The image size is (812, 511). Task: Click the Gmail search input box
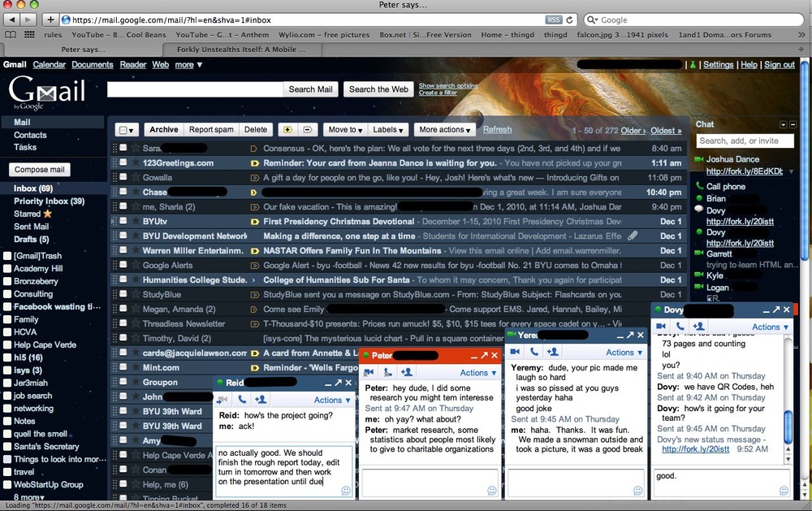coord(195,89)
